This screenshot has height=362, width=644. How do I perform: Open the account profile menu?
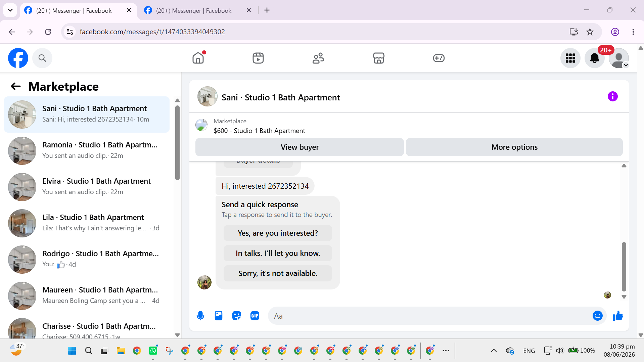[619, 58]
